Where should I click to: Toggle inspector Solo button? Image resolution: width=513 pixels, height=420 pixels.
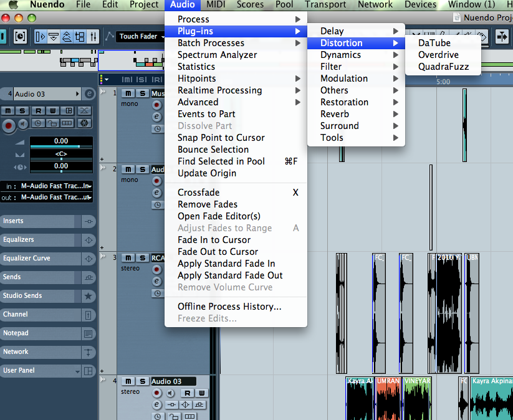22,111
